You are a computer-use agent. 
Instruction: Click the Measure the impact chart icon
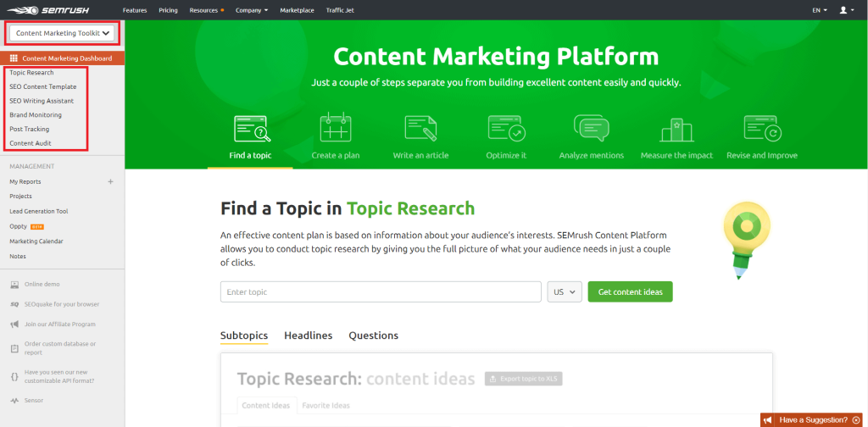click(x=676, y=130)
